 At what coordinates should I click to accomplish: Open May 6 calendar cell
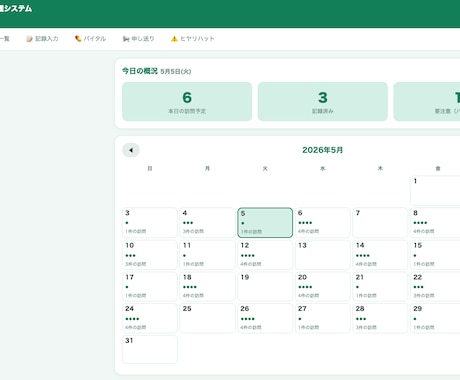(x=323, y=223)
